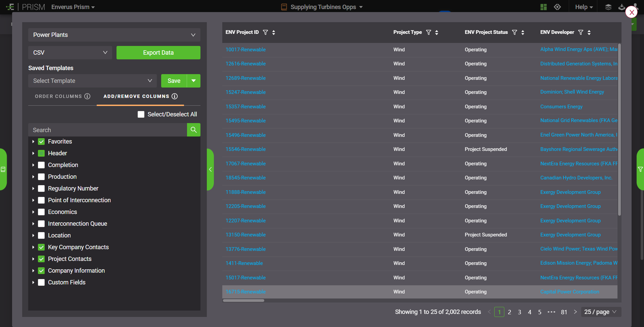Open filter for ENV Project Status column
The image size is (644, 327).
pos(514,32)
